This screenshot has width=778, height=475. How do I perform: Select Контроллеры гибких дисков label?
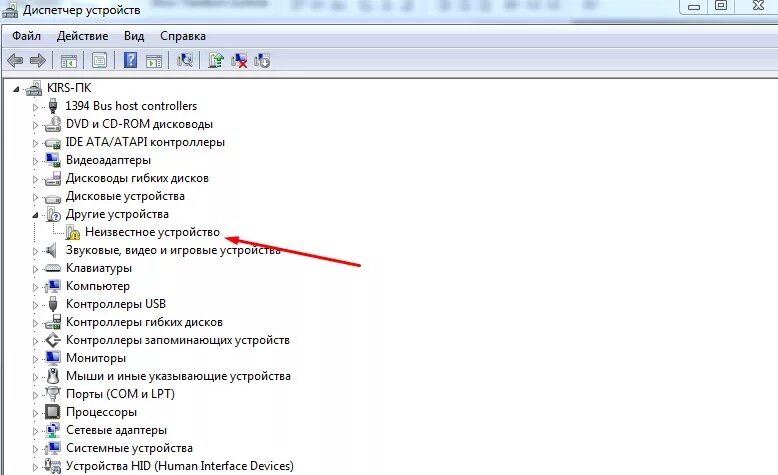point(144,322)
